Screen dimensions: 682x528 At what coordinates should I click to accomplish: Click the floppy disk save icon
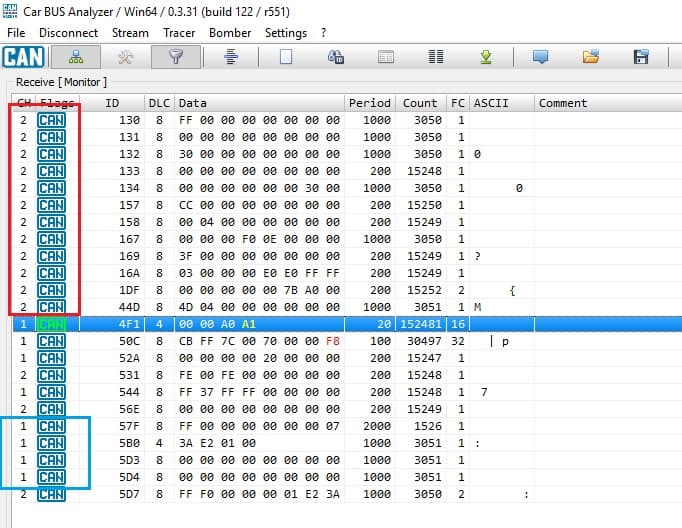click(641, 57)
